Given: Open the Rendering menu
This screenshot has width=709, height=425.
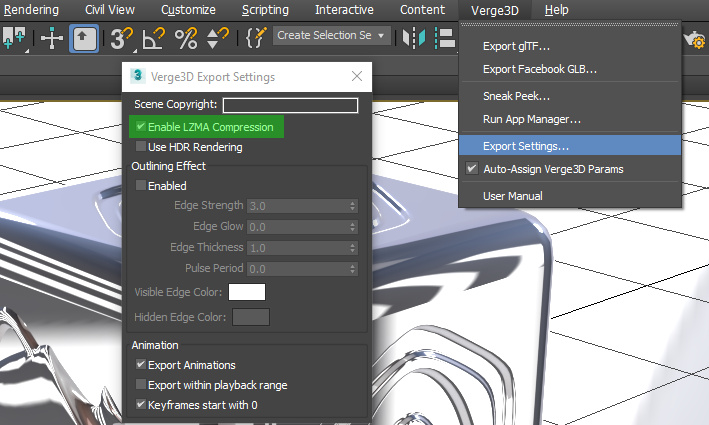Looking at the screenshot, I should pyautogui.click(x=31, y=9).
